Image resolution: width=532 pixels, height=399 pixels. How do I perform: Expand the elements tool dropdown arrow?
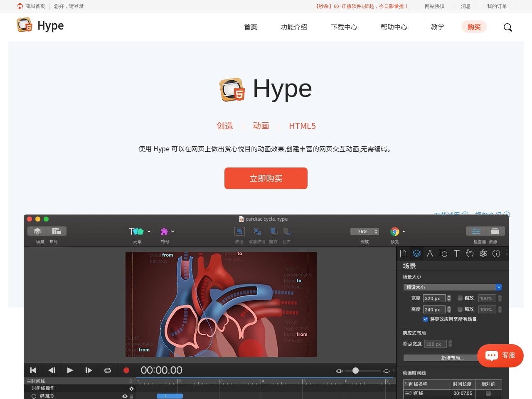[x=149, y=232]
